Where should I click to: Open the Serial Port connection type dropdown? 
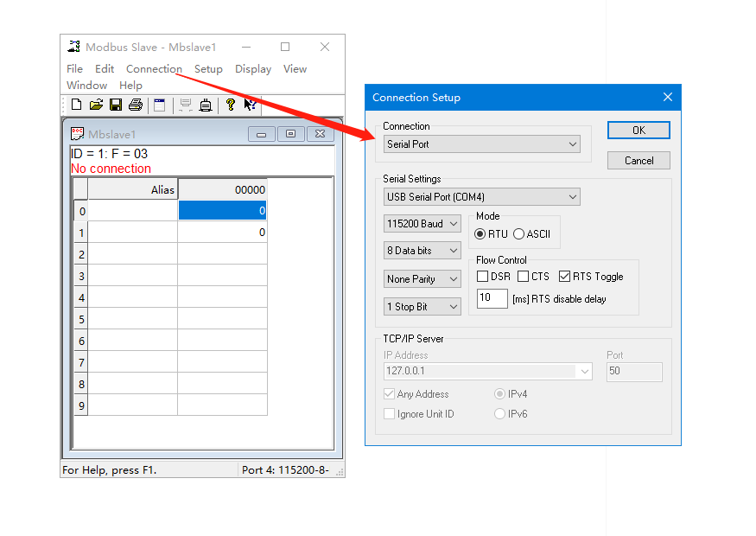[482, 144]
